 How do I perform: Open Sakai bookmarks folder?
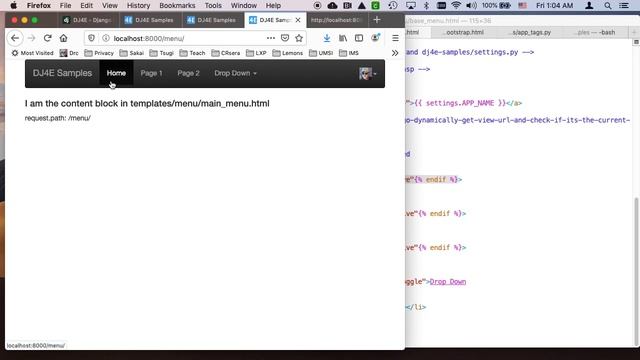tap(131, 53)
